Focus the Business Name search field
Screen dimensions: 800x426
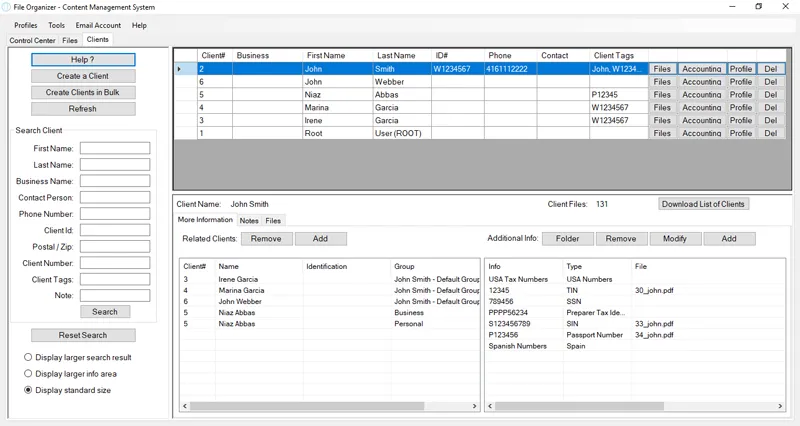(115, 181)
